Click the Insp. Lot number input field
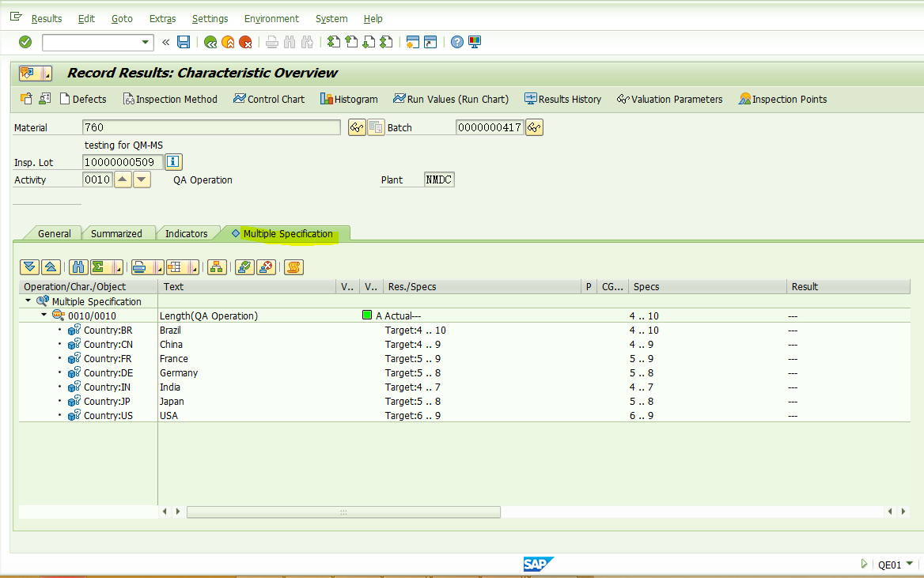This screenshot has width=924, height=578. [123, 162]
